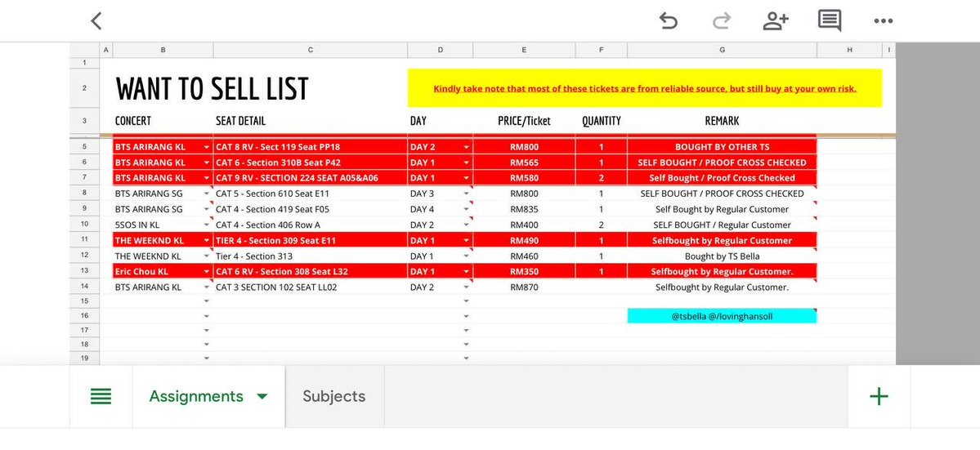
Task: Open day dropdown in THE WEEKND Tier 4 Section 313 row
Action: pyautogui.click(x=466, y=256)
